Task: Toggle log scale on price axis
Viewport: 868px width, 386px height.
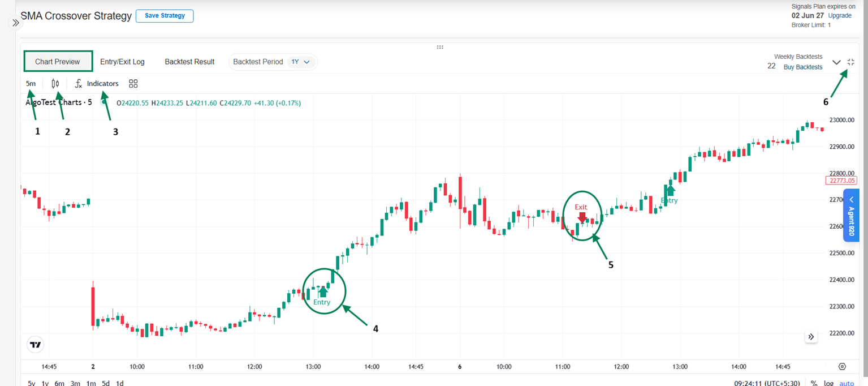Action: (x=829, y=383)
